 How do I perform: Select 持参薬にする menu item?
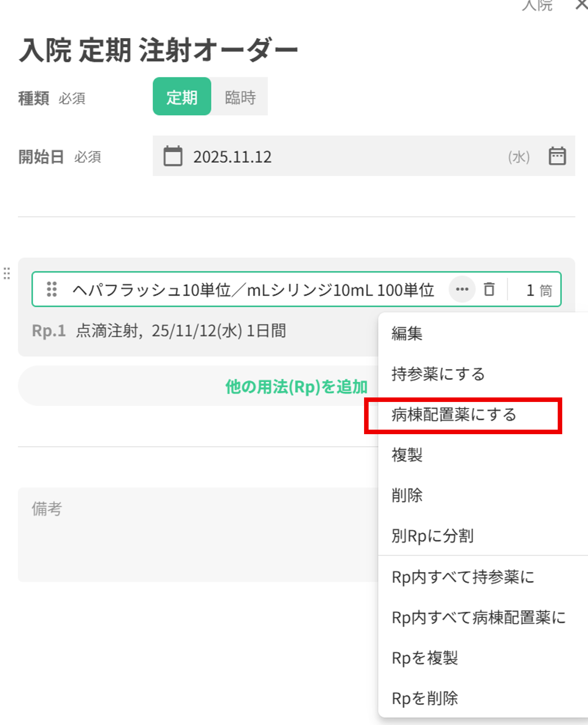click(438, 374)
